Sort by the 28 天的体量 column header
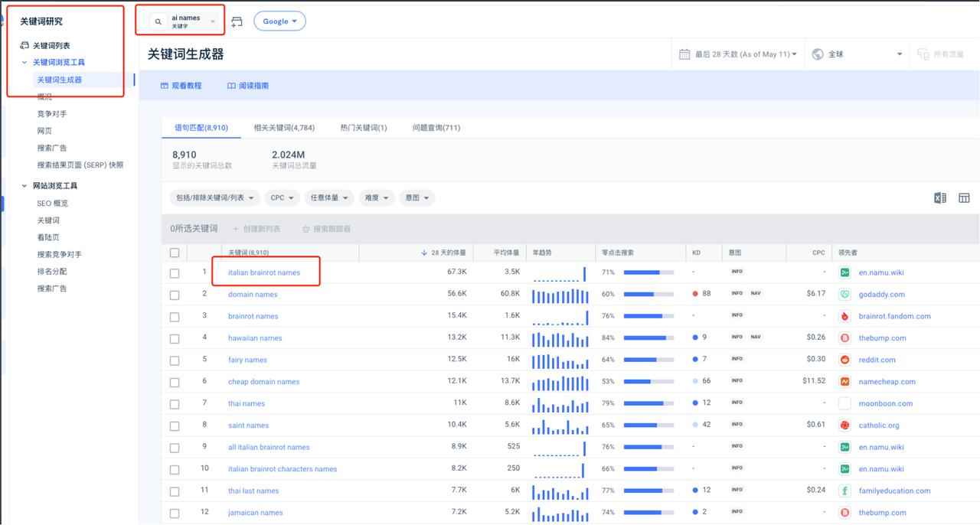The image size is (980, 525). [444, 253]
